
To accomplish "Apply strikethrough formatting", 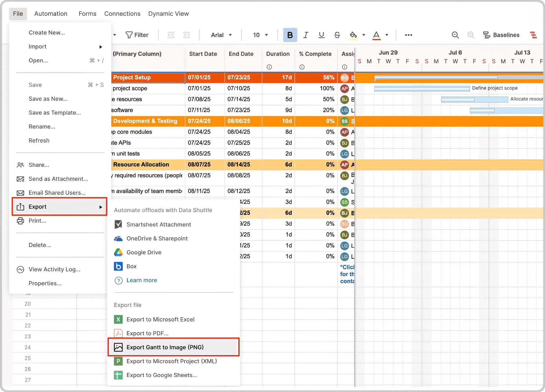I will point(337,35).
